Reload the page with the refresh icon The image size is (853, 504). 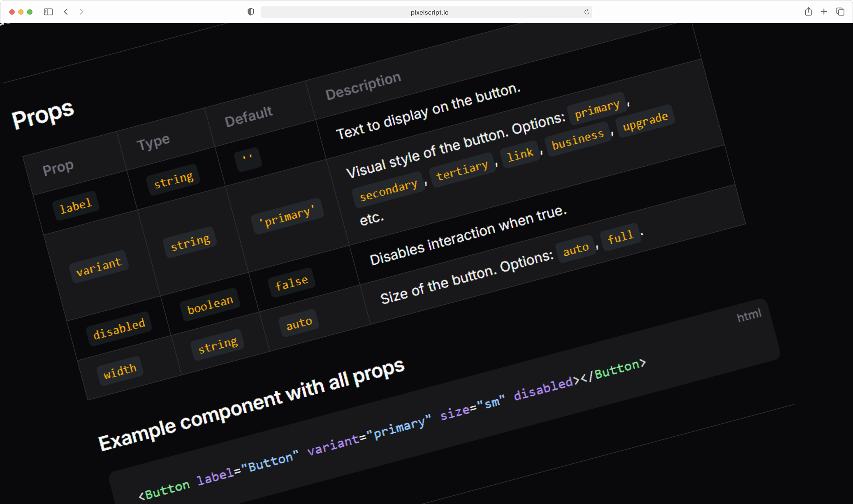tap(586, 12)
